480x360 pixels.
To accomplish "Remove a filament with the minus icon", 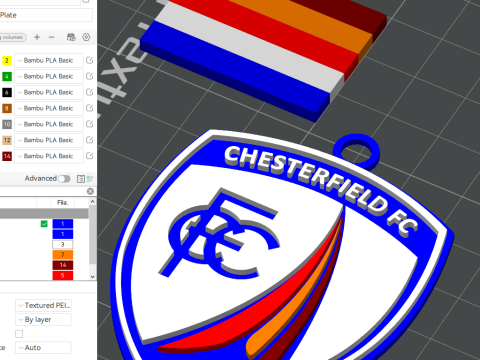I will click(51, 37).
